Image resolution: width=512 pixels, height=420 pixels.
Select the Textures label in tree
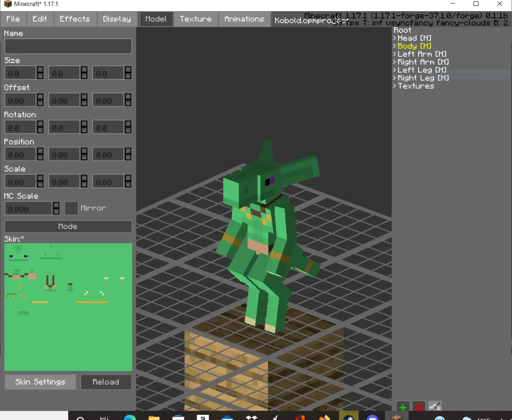tap(416, 86)
